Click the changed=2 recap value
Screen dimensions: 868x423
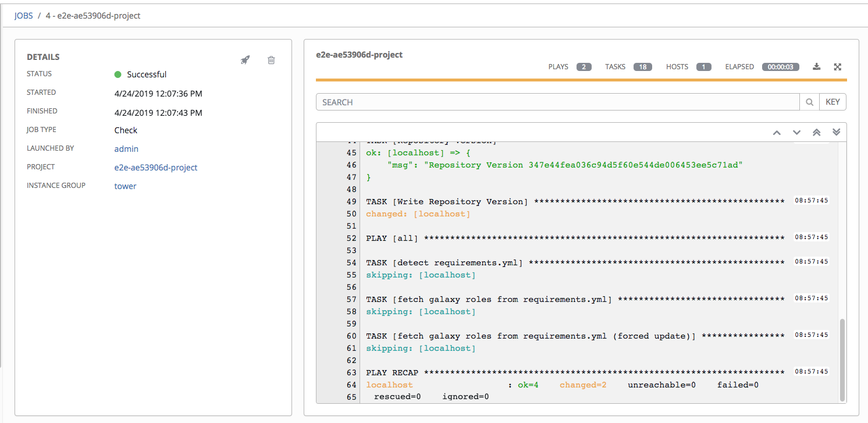point(583,385)
